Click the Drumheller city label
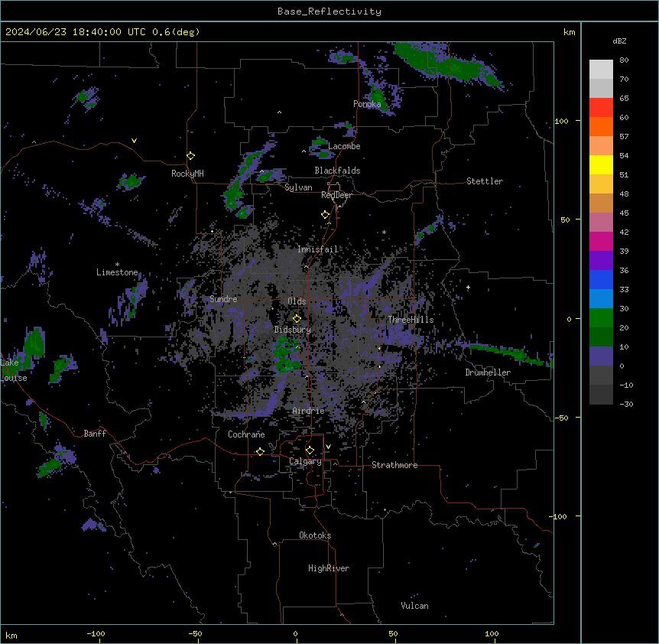659x644 pixels. click(x=488, y=372)
